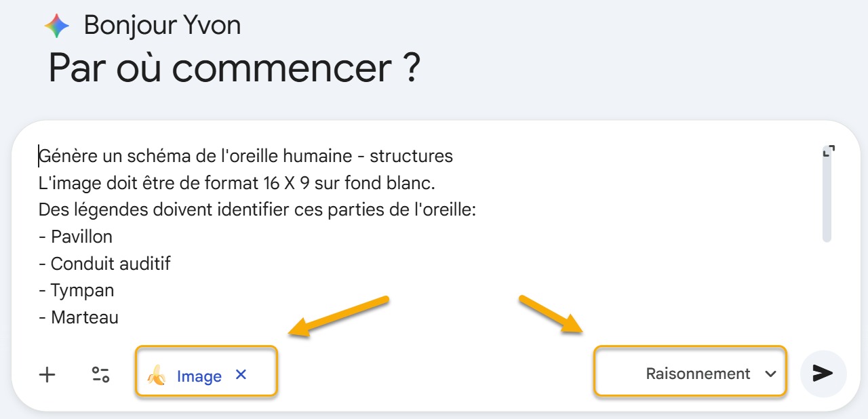868x419 pixels.
Task: Click the line '- Conduit auditif'
Action: click(104, 263)
